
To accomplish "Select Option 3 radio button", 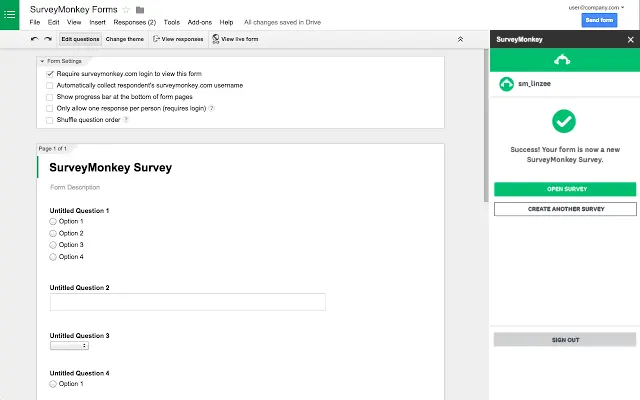I will (x=53, y=245).
